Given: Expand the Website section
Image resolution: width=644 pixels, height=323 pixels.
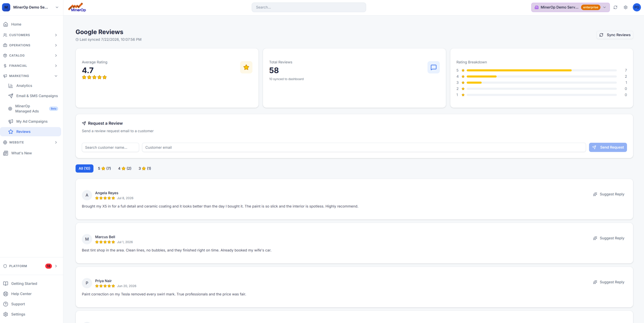Looking at the screenshot, I should click(31, 142).
